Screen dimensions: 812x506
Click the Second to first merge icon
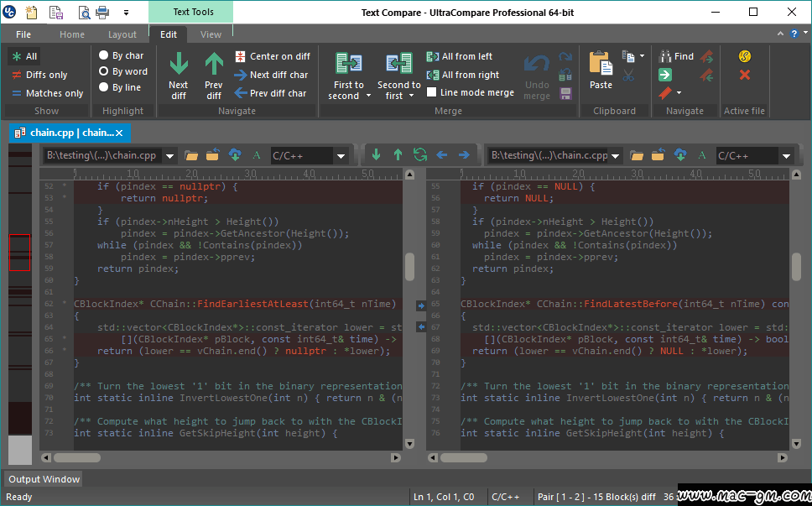(398, 64)
